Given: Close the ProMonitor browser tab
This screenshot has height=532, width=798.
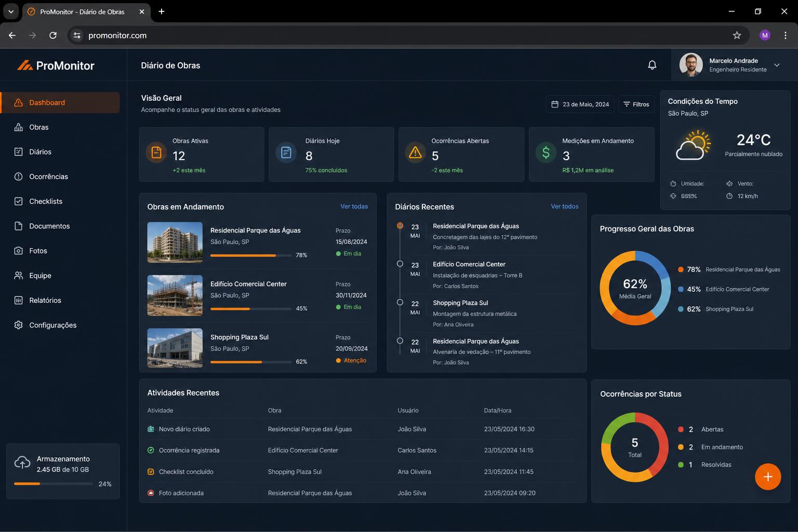Looking at the screenshot, I should point(141,11).
